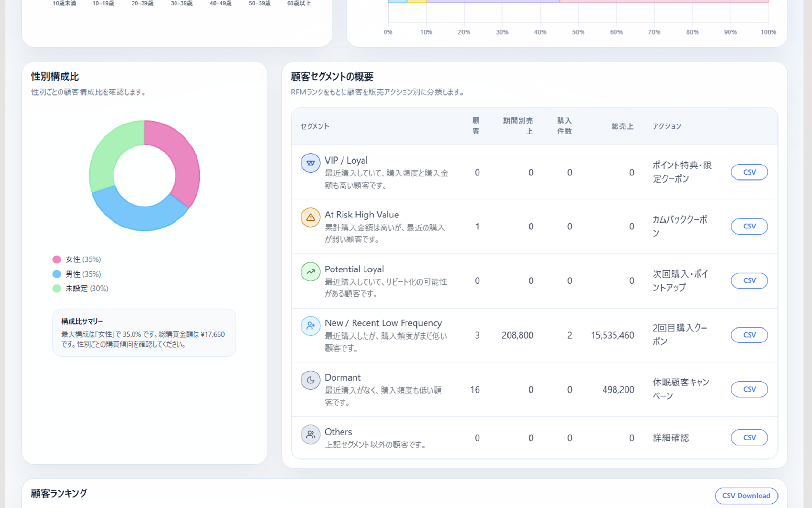Click the Potential Loyal segment name

click(x=354, y=269)
